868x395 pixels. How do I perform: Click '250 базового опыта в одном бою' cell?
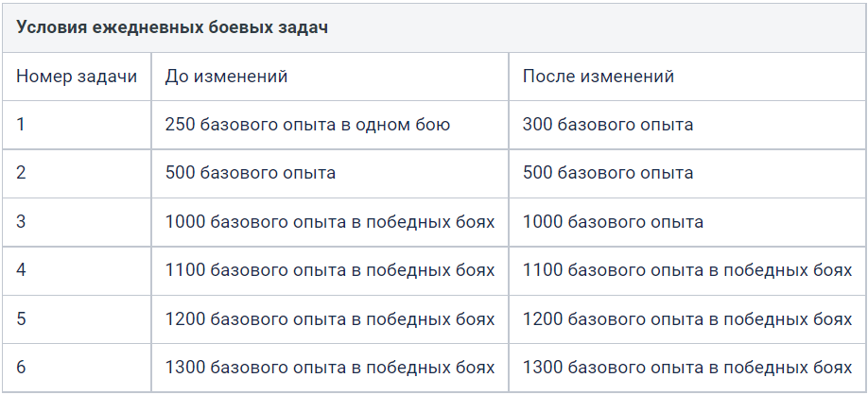pyautogui.click(x=330, y=125)
